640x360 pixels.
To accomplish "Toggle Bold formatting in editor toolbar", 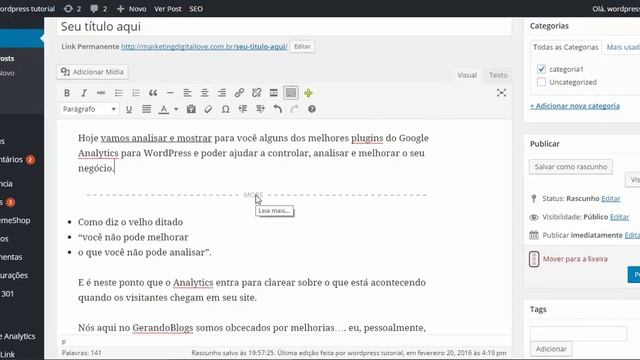I will (x=67, y=93).
